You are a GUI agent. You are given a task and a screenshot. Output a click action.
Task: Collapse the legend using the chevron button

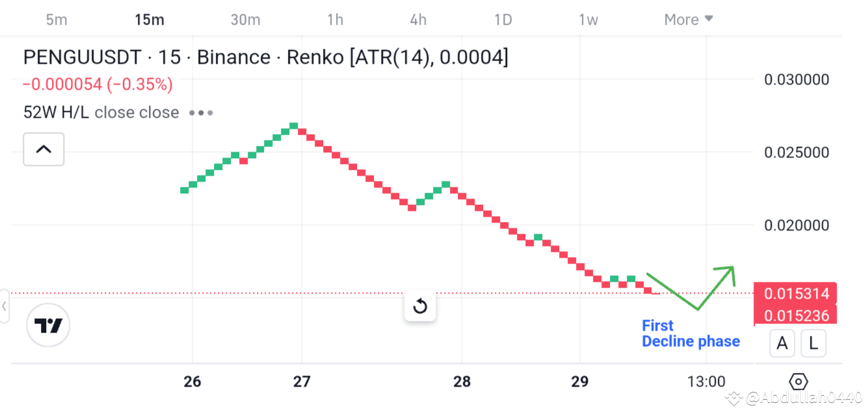pyautogui.click(x=43, y=149)
